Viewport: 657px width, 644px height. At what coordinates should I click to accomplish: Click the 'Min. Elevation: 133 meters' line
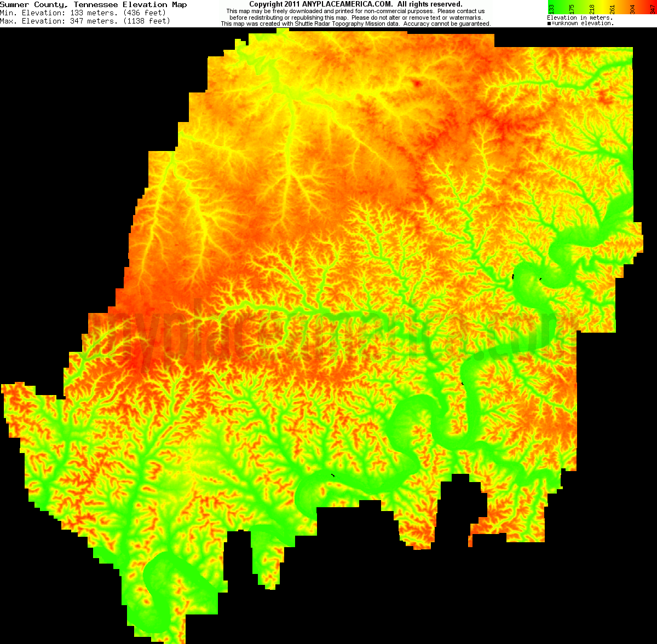tap(83, 13)
